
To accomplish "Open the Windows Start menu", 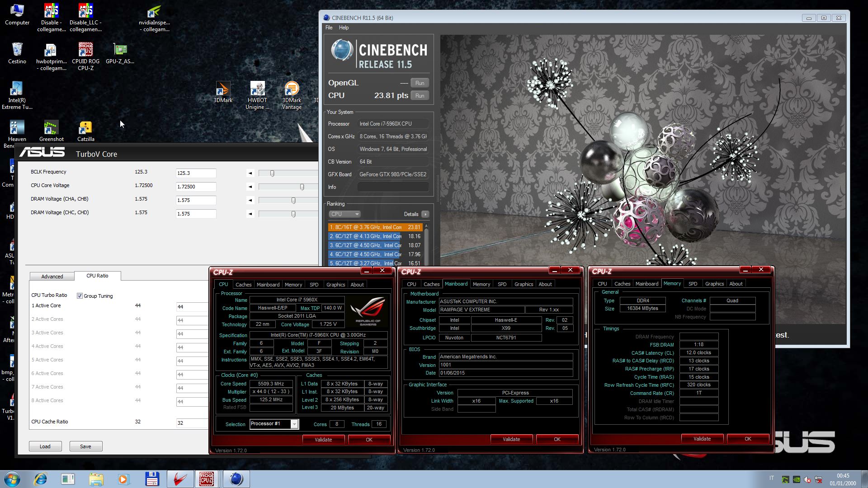I will (12, 479).
